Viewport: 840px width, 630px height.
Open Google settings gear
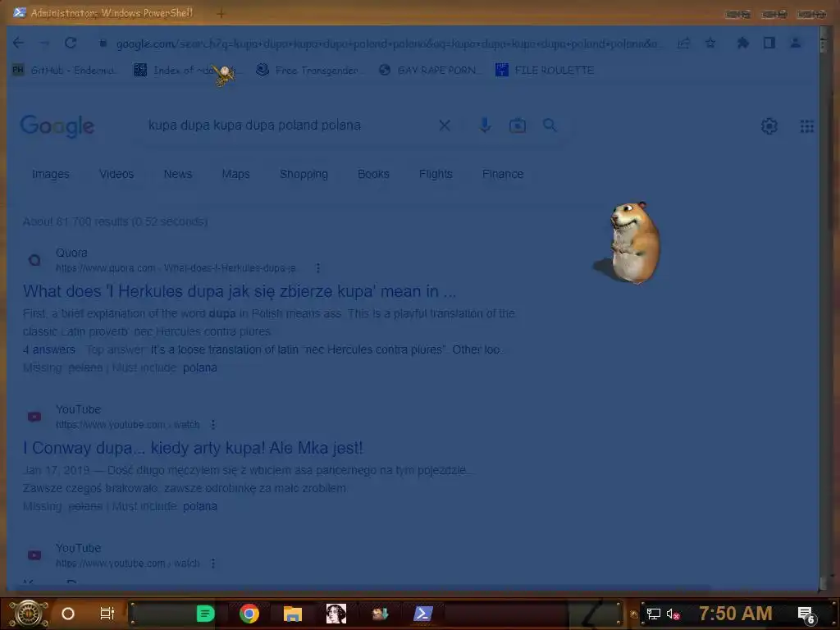tap(769, 126)
